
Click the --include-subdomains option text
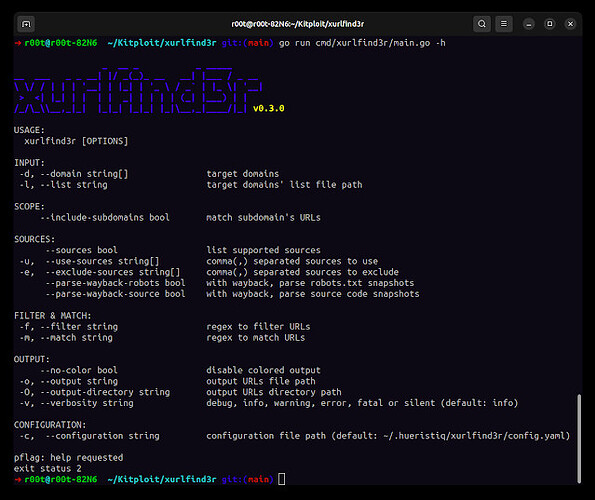point(91,217)
